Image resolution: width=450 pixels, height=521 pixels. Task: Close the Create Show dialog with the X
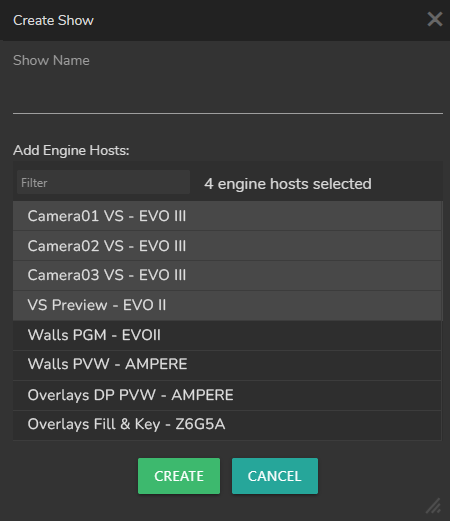tap(435, 19)
